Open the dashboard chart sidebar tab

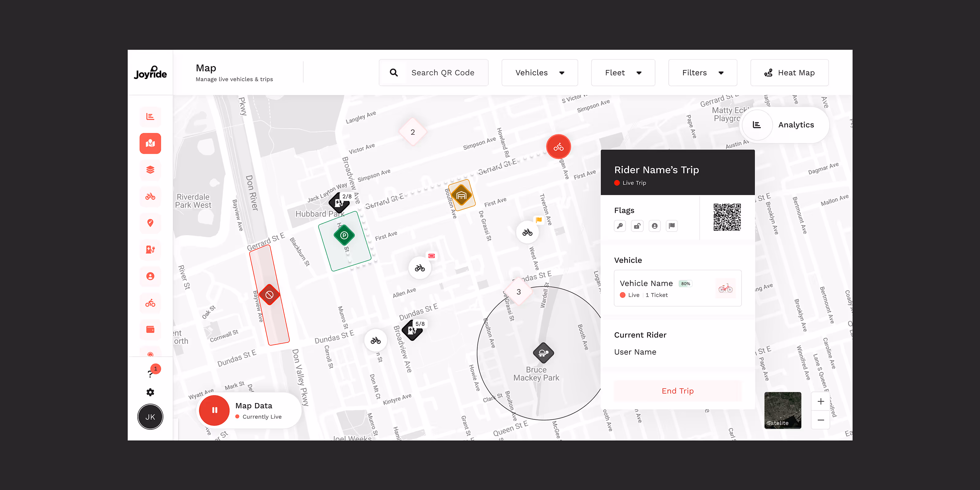150,117
